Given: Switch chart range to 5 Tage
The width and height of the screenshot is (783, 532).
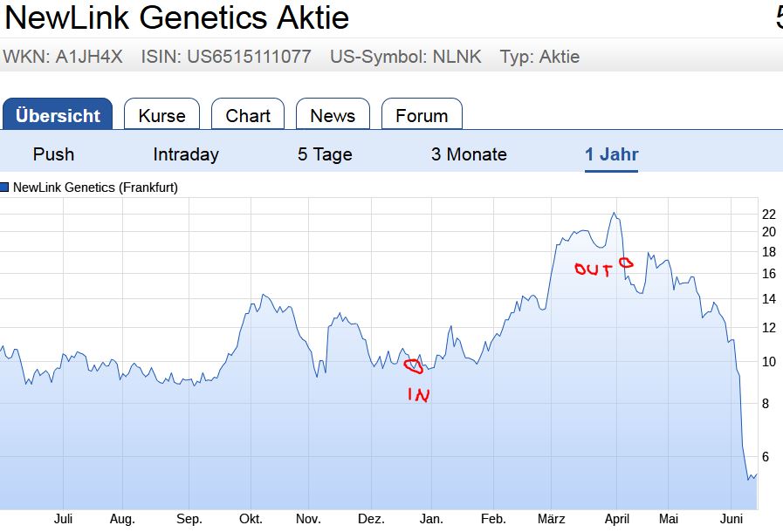Looking at the screenshot, I should click(325, 154).
